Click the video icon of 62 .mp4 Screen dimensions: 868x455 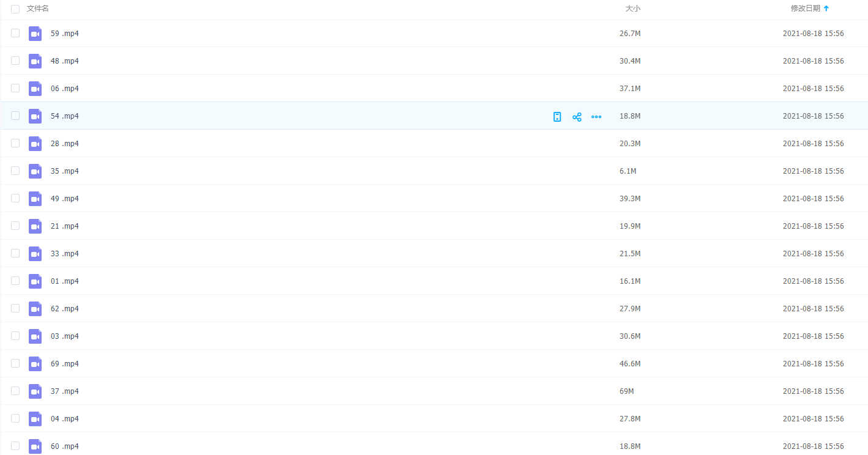(x=35, y=309)
